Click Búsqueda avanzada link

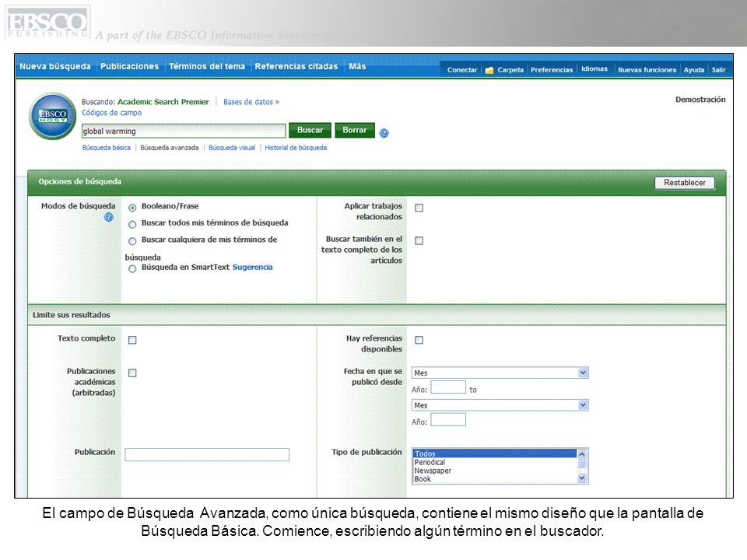click(x=170, y=148)
